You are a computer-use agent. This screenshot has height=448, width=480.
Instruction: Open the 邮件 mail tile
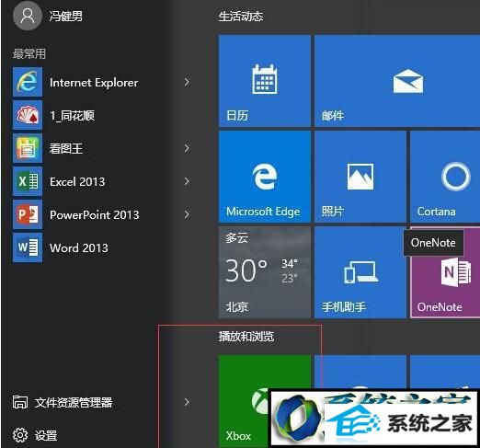(x=397, y=81)
